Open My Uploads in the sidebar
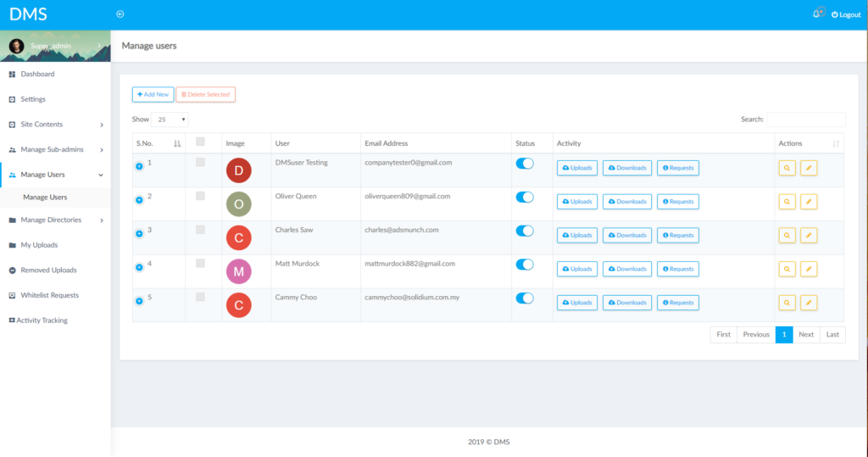868x457 pixels. pyautogui.click(x=39, y=245)
